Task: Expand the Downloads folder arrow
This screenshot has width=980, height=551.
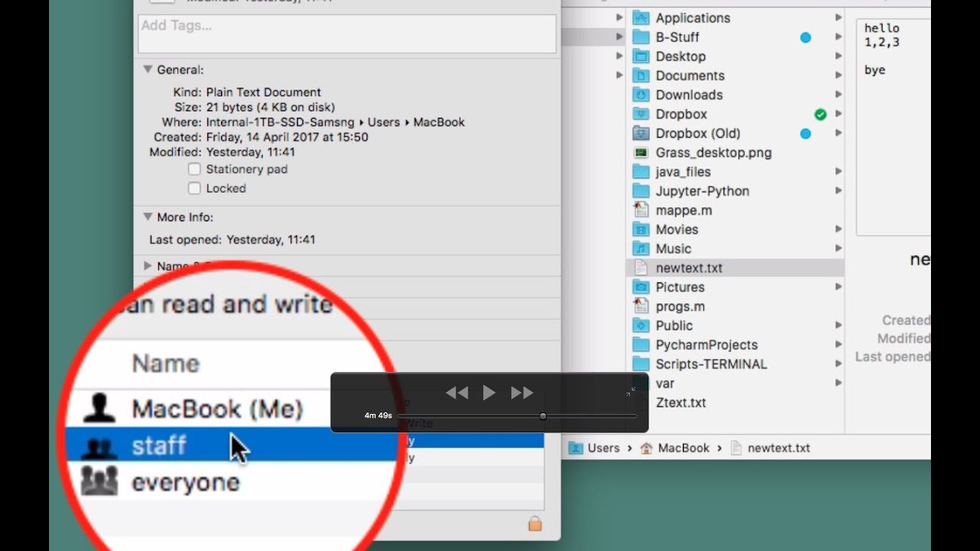Action: tap(839, 95)
